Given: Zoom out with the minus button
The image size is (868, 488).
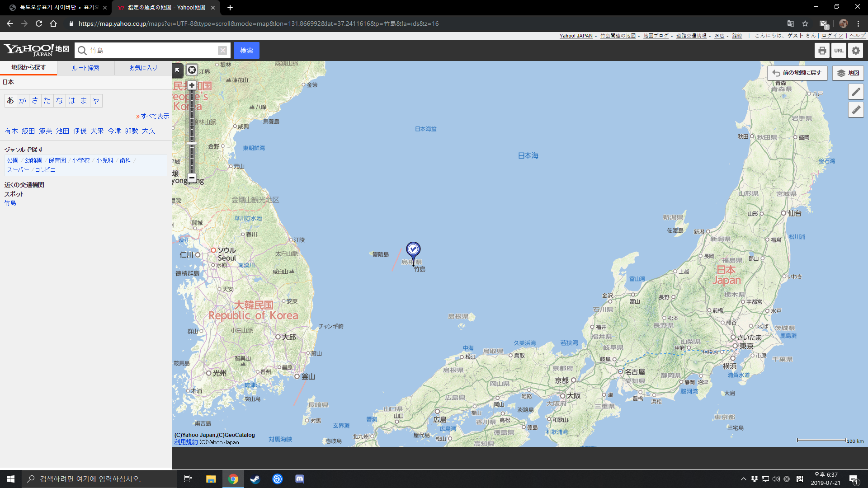Looking at the screenshot, I should [192, 177].
